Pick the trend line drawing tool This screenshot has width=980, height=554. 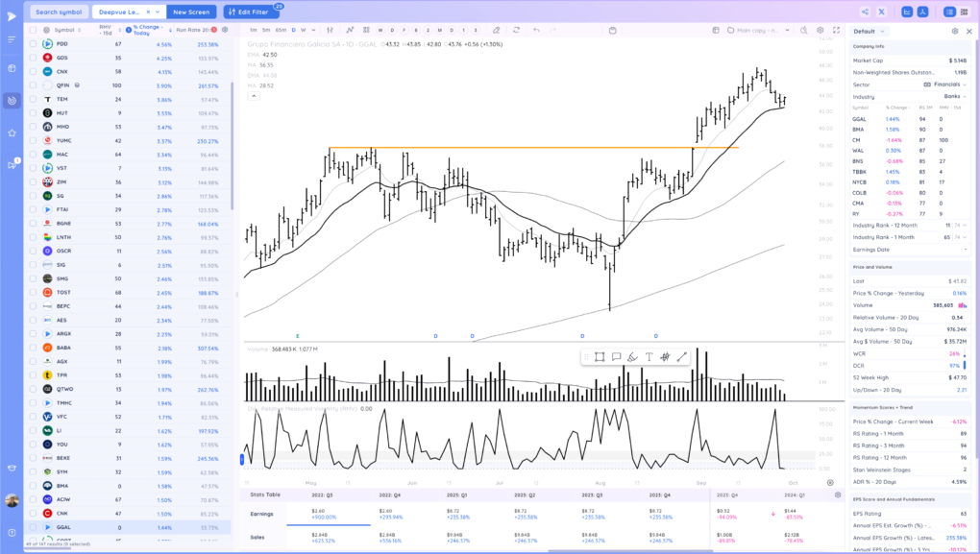click(x=681, y=357)
